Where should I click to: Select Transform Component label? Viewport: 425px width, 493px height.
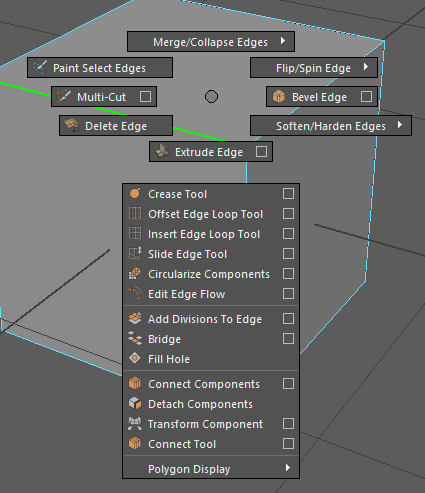[x=205, y=424]
